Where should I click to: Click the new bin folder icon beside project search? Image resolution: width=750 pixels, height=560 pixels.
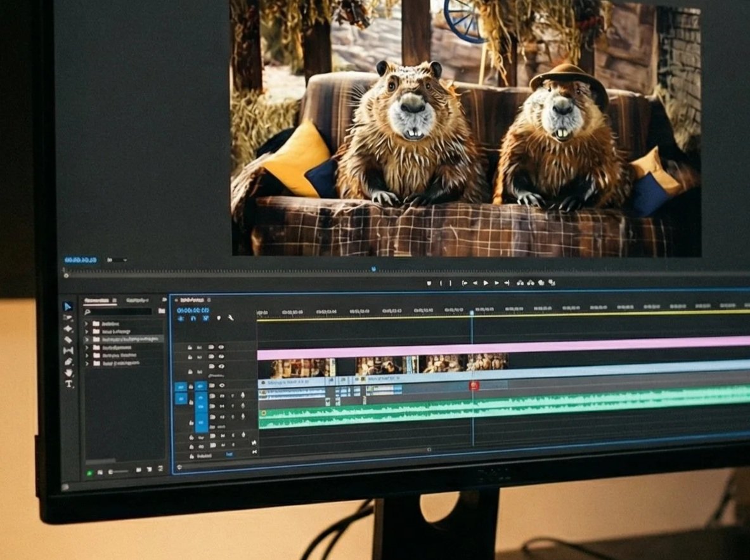pos(162,311)
